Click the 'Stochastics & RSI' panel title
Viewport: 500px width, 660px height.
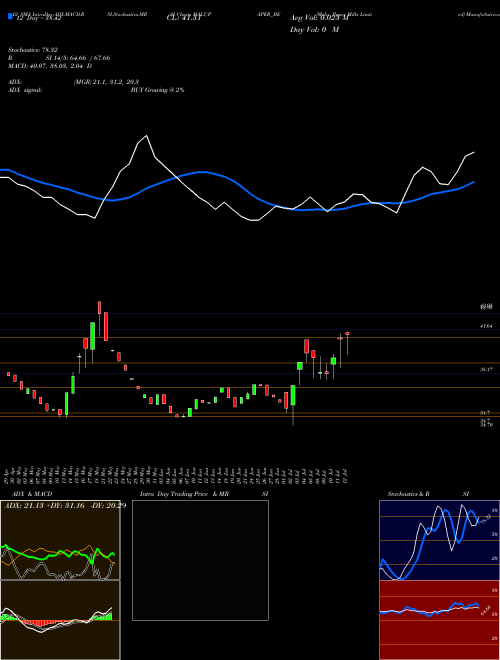click(428, 494)
